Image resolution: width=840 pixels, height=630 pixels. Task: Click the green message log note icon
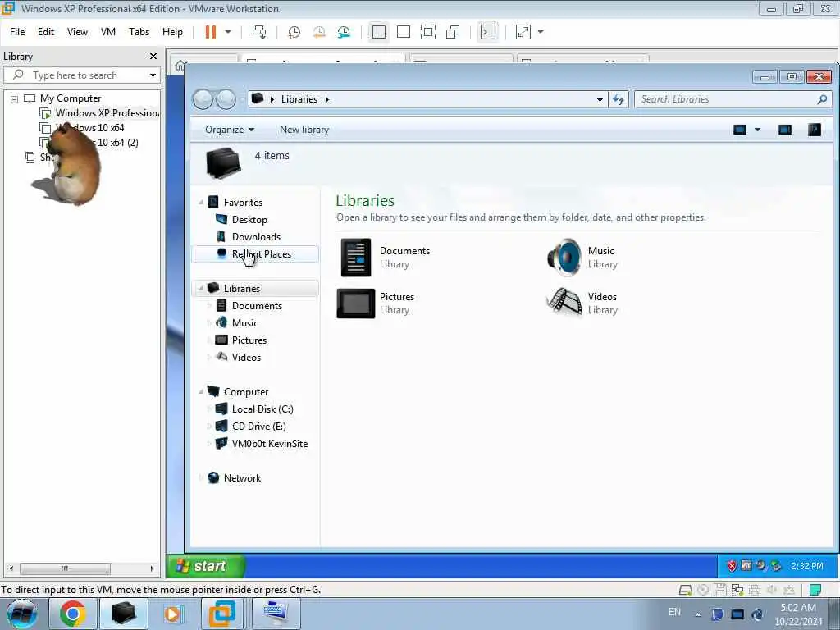click(x=815, y=591)
